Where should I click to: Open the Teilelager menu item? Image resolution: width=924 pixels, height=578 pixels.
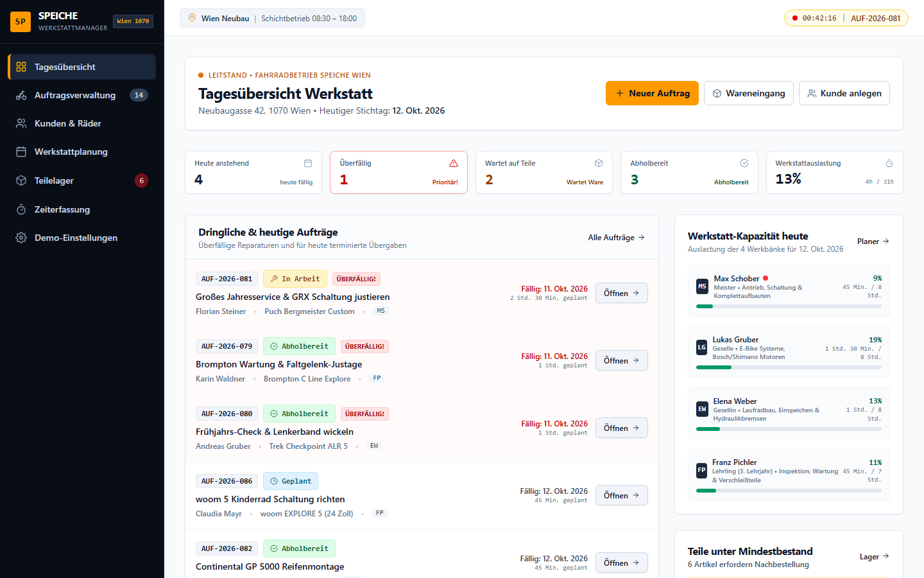[82, 180]
